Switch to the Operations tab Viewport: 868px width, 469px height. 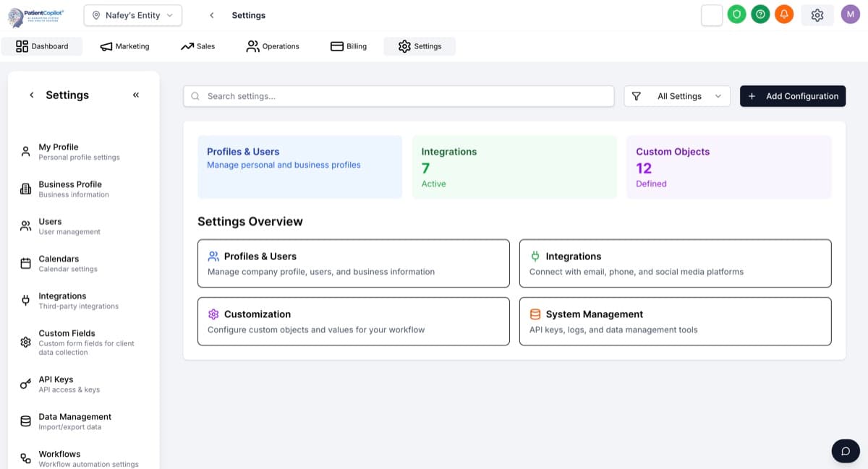(273, 46)
